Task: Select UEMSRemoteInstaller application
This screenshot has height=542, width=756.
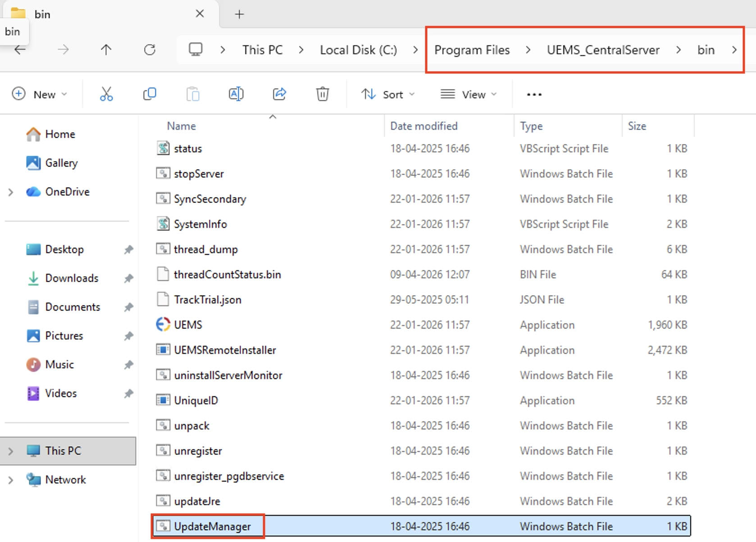Action: click(x=421, y=350)
